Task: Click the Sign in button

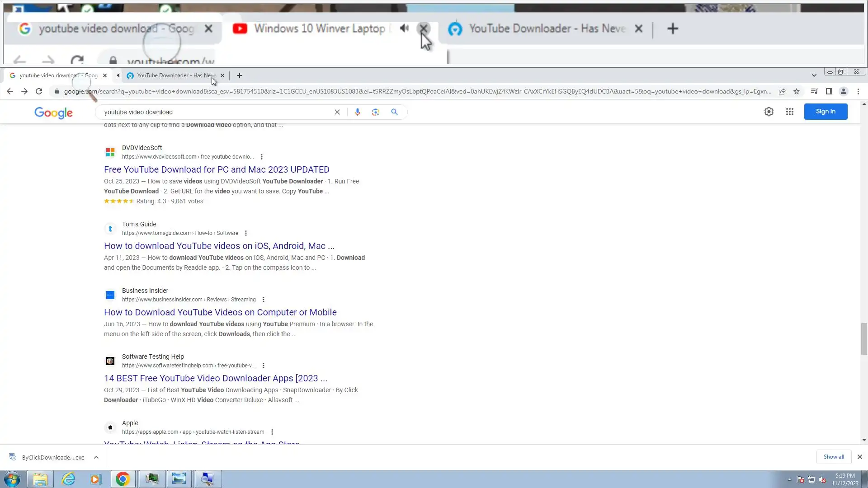Action: click(x=825, y=112)
